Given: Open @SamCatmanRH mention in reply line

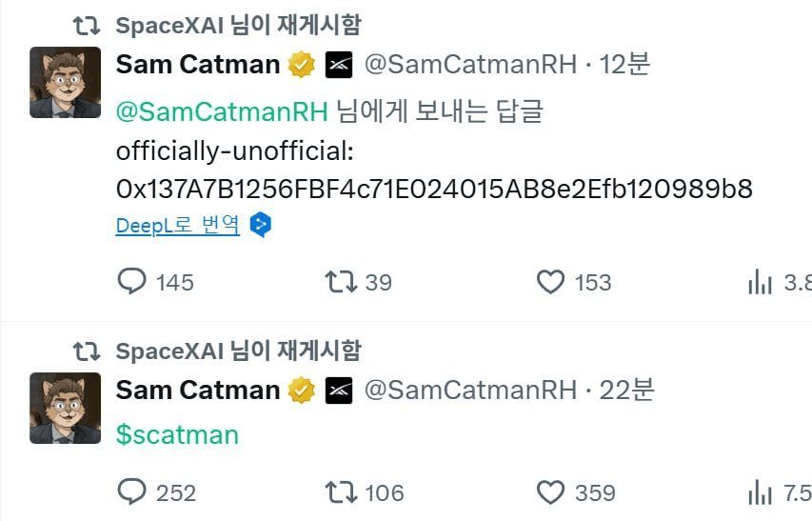Looking at the screenshot, I should point(222,111).
